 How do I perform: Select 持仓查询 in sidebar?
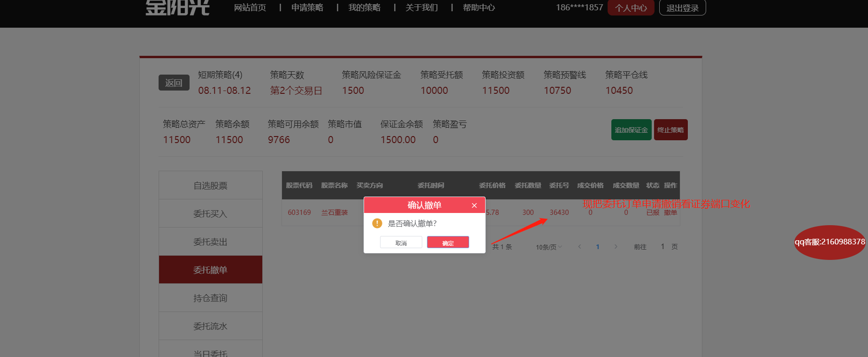click(x=210, y=298)
